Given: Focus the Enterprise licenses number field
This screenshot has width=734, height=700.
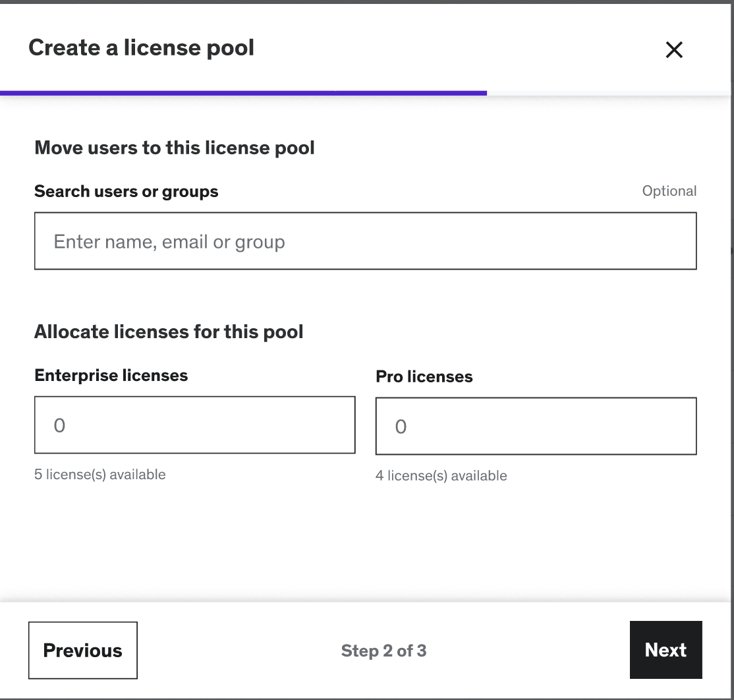Looking at the screenshot, I should 194,425.
